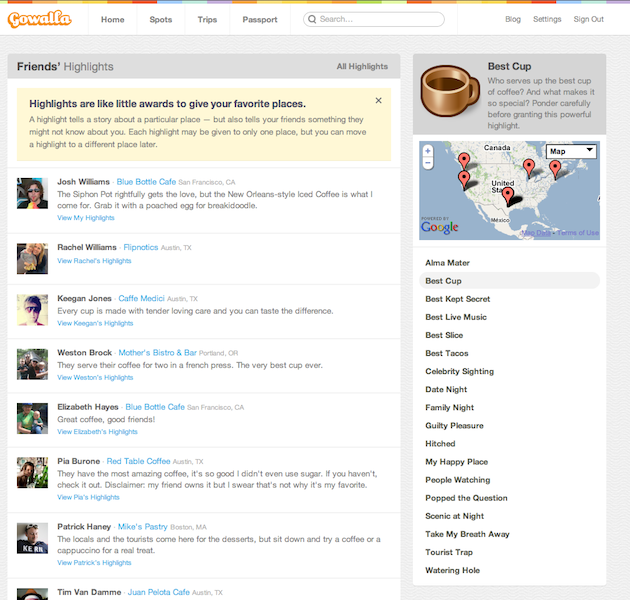The height and width of the screenshot is (600, 630).
Task: Open Blue Bottle Cafe in Josh's highlight
Action: pos(146,182)
